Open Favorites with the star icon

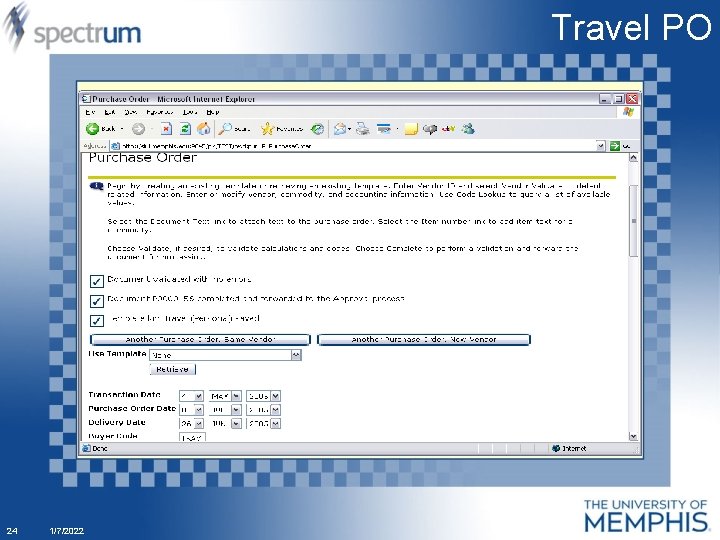pos(267,129)
